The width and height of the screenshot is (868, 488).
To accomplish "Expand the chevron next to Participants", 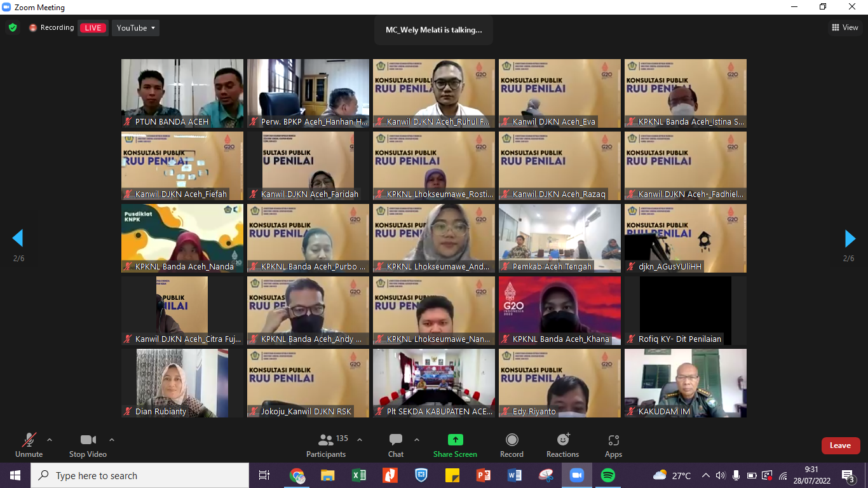I will pos(360,440).
